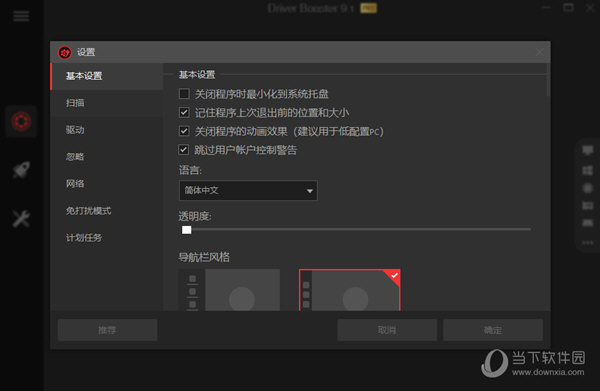Open the hamburger menu in main window
Screen dimensions: 600x391
[x=21, y=16]
